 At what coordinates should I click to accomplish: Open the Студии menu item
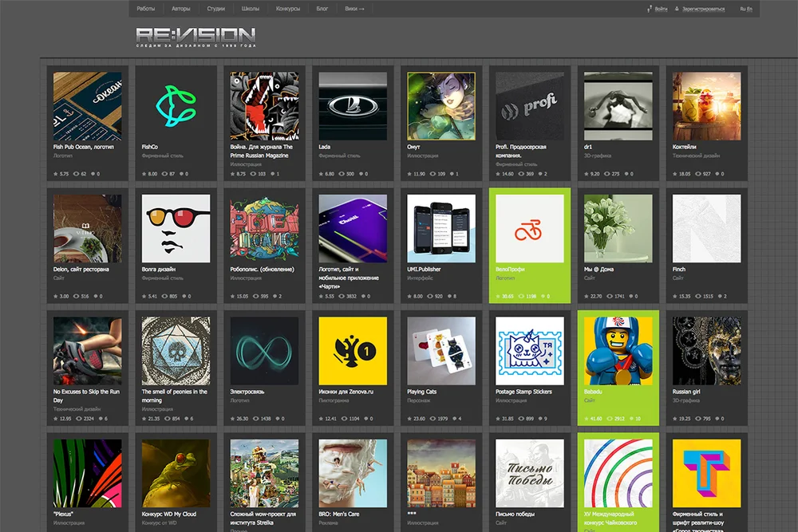[x=215, y=9]
